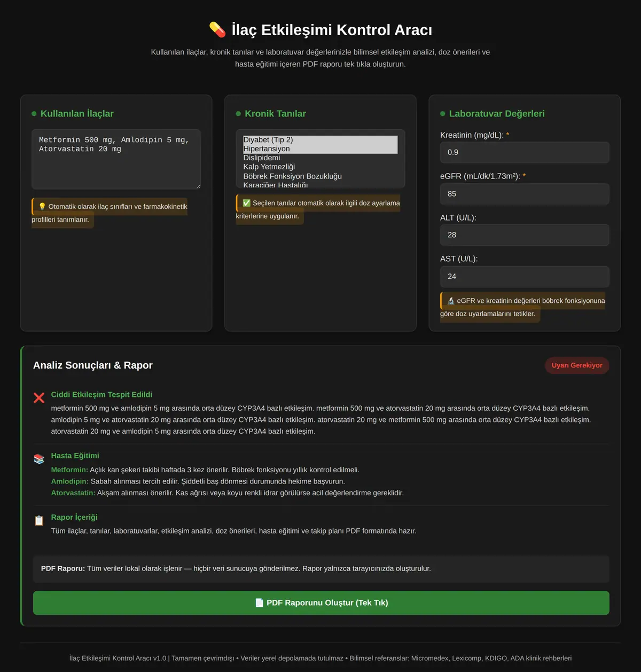Click the green dot beside Kullanılan İlaçlar

[x=34, y=114]
